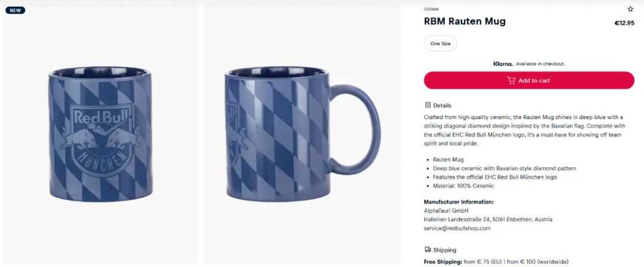Click the favorite star icon

630,9
